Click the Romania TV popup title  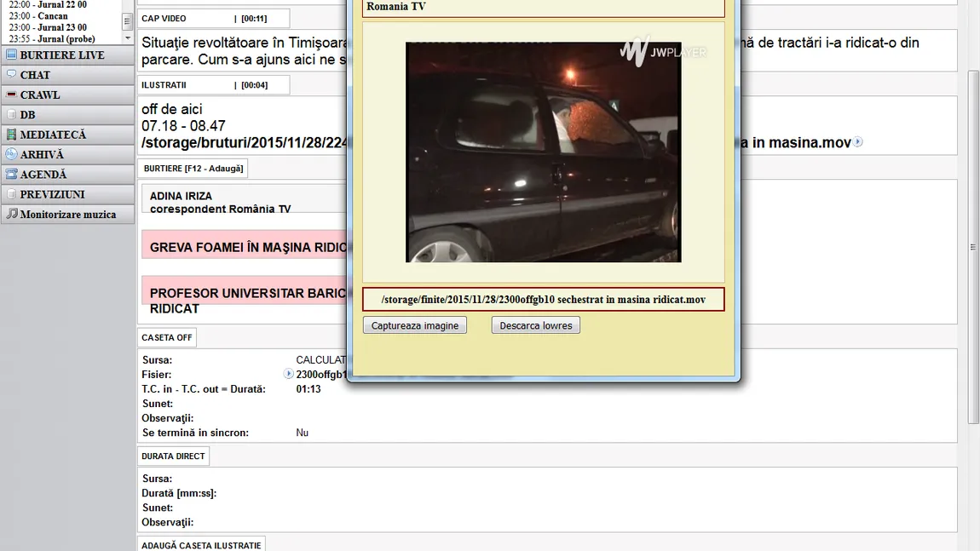pos(395,6)
